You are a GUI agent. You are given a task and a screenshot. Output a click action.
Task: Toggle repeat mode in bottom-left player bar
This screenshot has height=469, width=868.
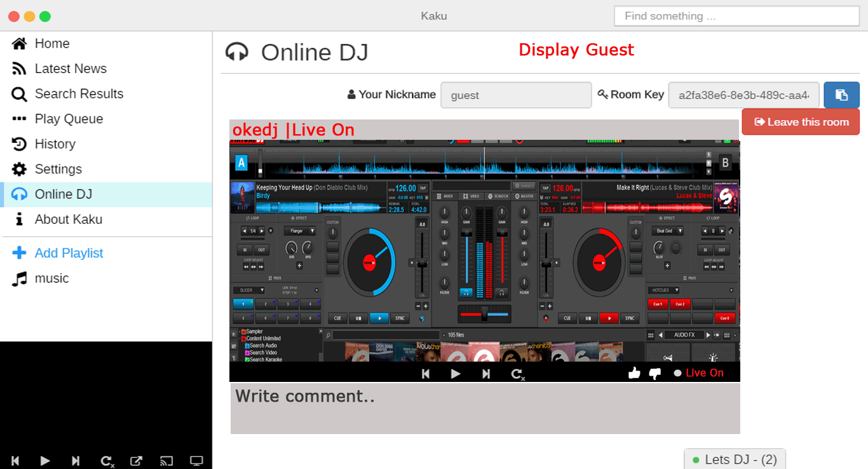107,461
